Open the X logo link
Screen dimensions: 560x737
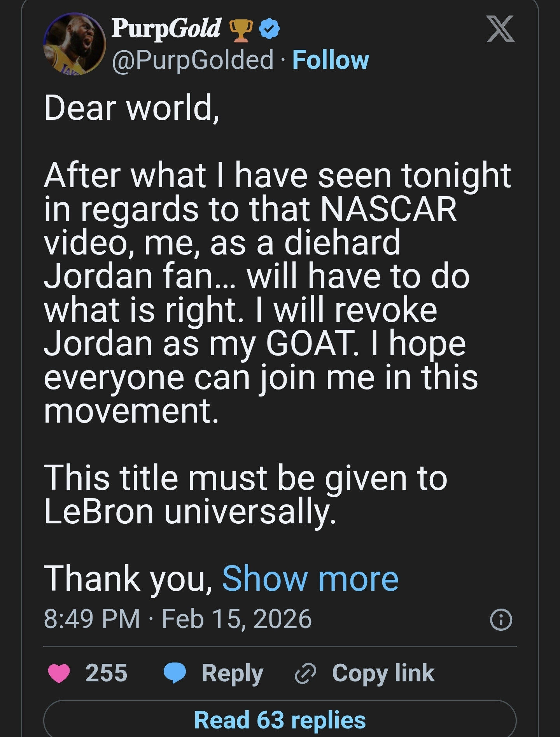pos(500,29)
